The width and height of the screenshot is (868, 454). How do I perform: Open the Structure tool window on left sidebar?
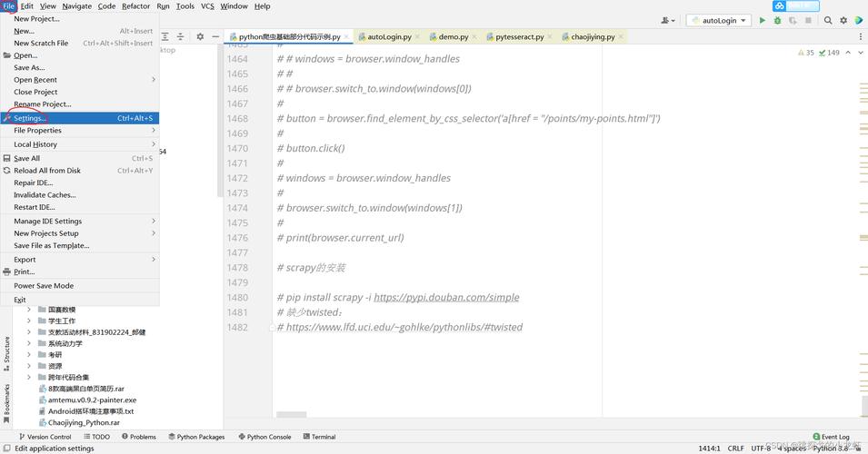[x=6, y=350]
